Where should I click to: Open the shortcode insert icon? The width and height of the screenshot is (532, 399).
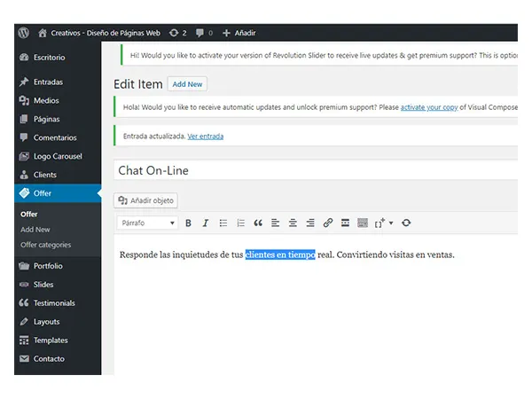click(379, 223)
